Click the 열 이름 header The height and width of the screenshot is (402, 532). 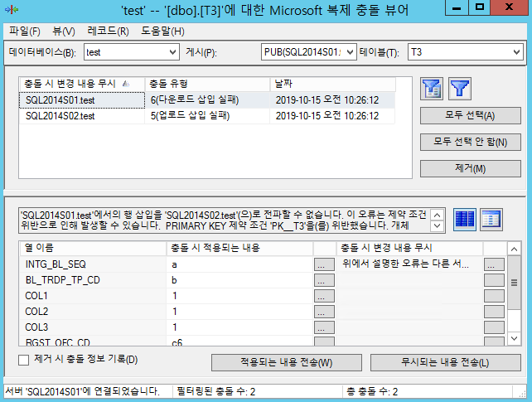tap(93, 249)
